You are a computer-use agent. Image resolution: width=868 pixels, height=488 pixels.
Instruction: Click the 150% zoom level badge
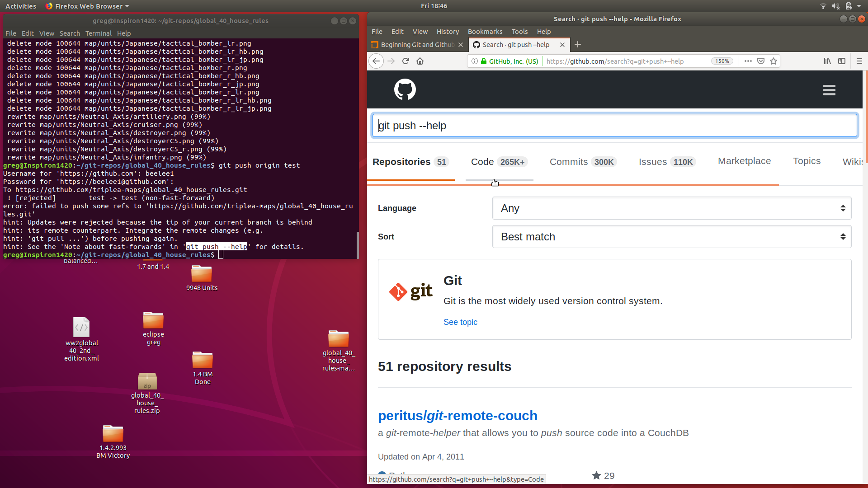pos(722,61)
